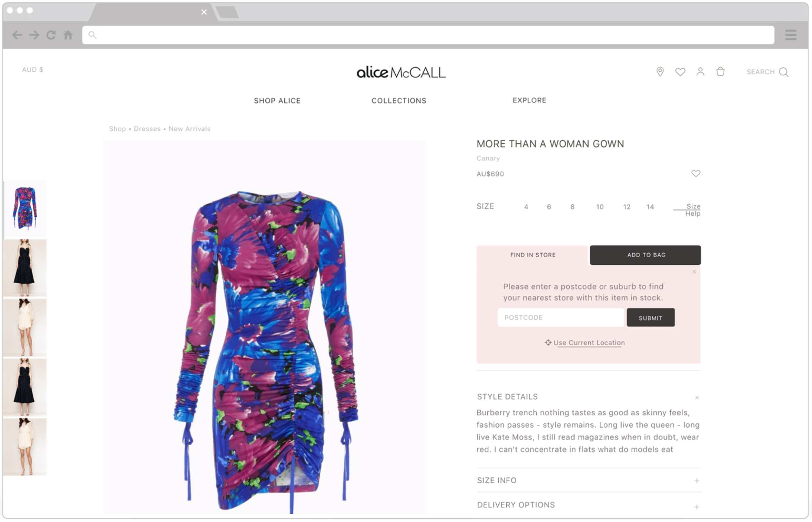Screen dimensions: 812x522
Task: Click the browser home icon
Action: pos(68,35)
